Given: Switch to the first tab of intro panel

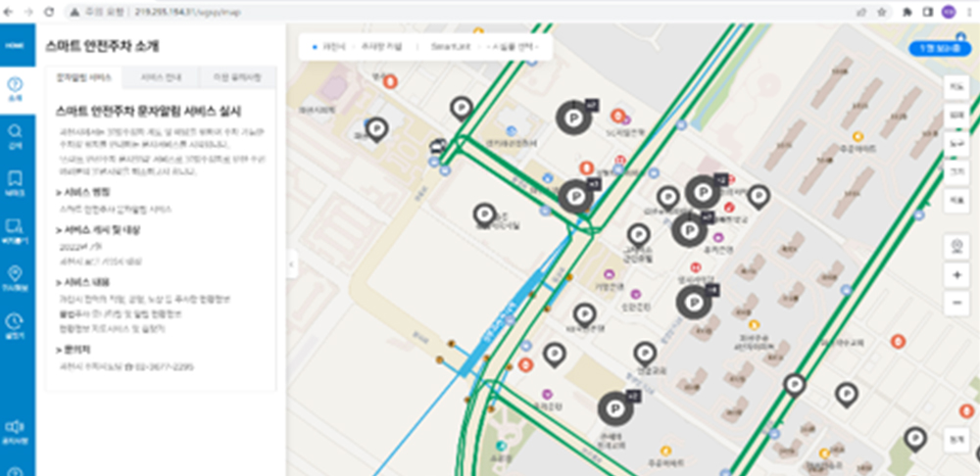Looking at the screenshot, I should coord(83,76).
